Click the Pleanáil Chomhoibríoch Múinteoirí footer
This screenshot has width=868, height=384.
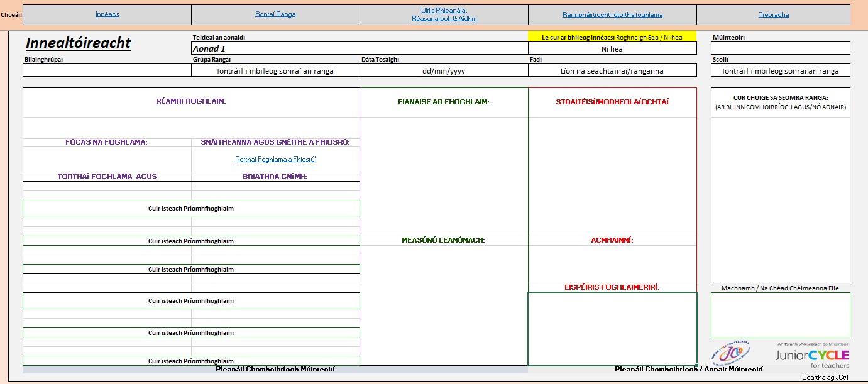tap(275, 369)
